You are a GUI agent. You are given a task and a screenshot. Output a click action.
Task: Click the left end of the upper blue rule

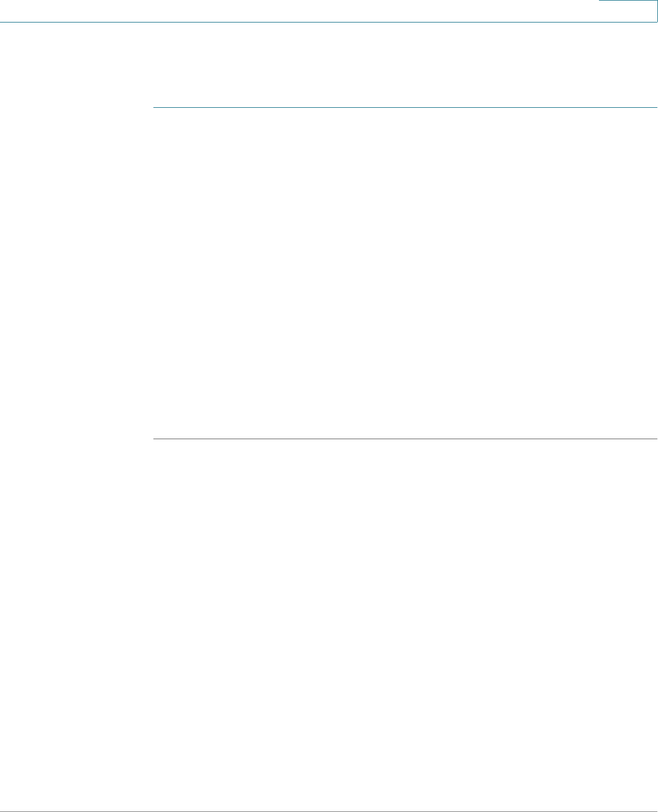pyautogui.click(x=154, y=108)
